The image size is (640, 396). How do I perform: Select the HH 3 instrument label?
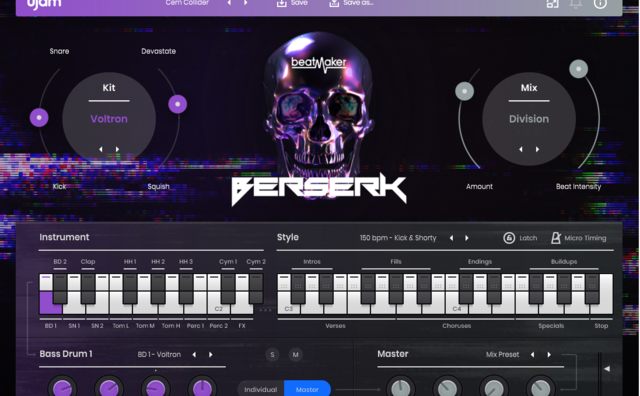(186, 261)
